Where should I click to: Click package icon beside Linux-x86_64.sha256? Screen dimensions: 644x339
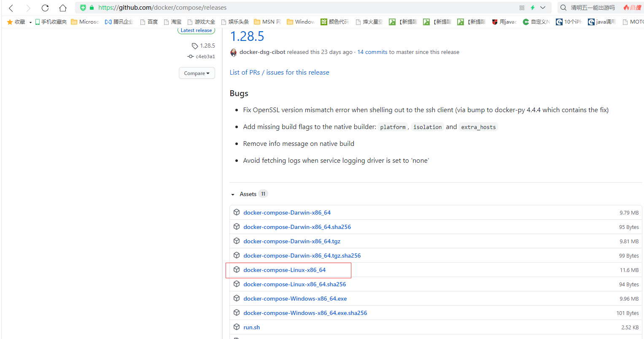tap(237, 284)
